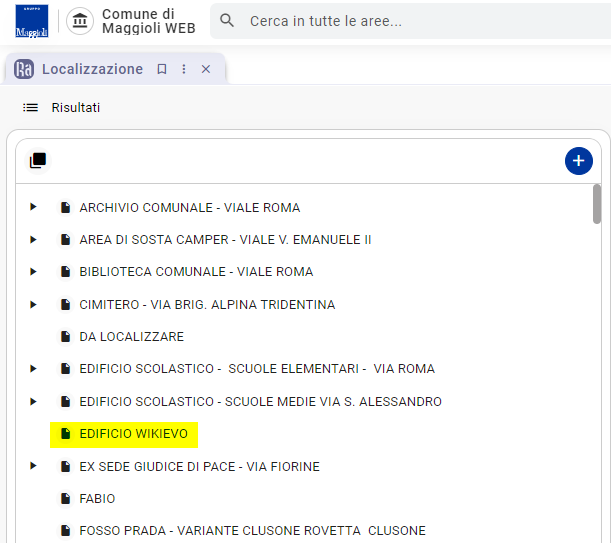Select EX SEDE GIUDICE DI PACE - VIA FIORINE
This screenshot has height=543, width=611.
(x=200, y=466)
